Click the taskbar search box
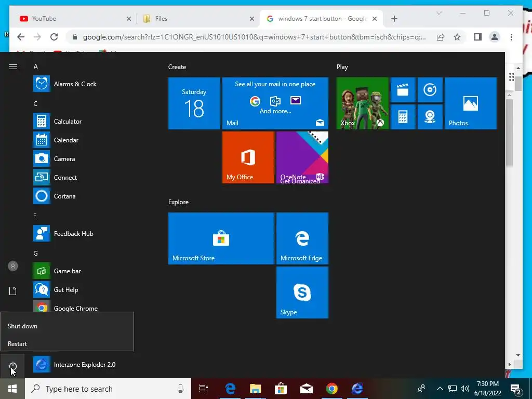532x399 pixels. coord(108,389)
